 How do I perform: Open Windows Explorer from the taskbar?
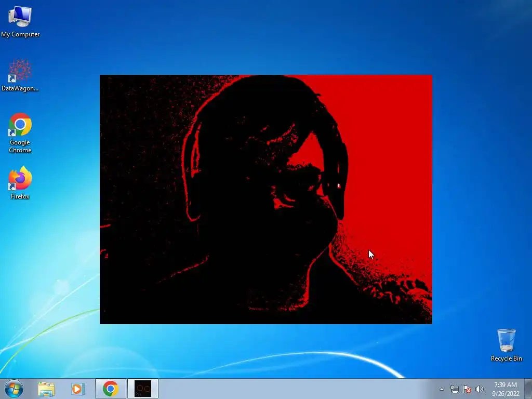(46, 389)
